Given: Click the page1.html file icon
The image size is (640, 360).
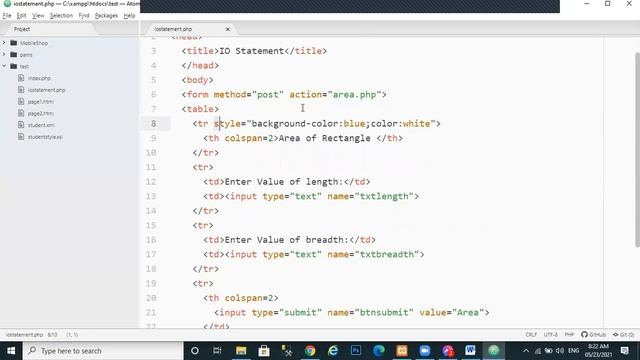Looking at the screenshot, I should [x=21, y=101].
